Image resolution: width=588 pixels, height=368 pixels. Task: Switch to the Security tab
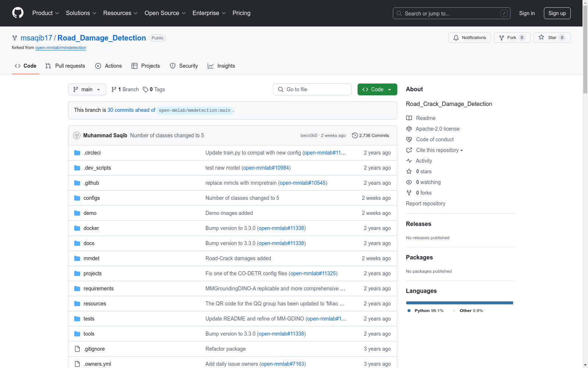184,66
